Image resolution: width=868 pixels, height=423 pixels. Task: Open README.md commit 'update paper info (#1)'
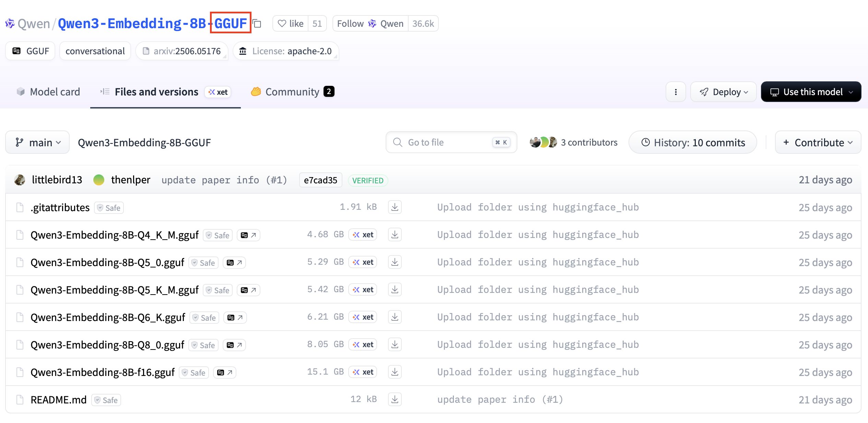point(500,400)
